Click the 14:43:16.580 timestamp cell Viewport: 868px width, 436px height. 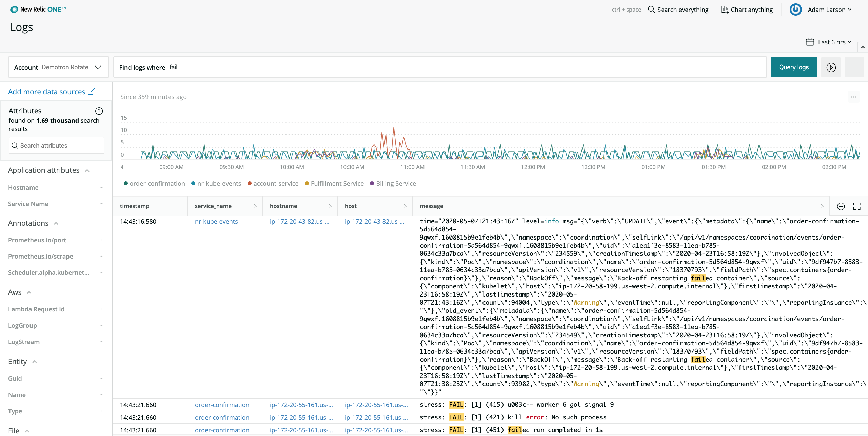tap(138, 221)
